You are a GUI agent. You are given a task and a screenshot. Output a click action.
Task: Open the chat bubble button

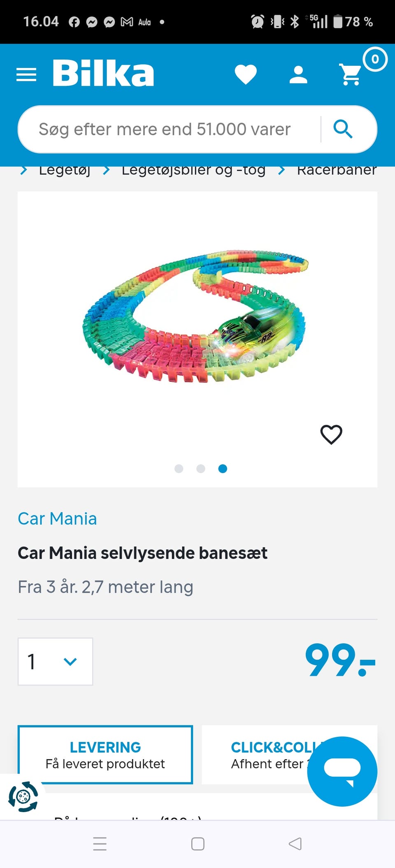pos(342,771)
